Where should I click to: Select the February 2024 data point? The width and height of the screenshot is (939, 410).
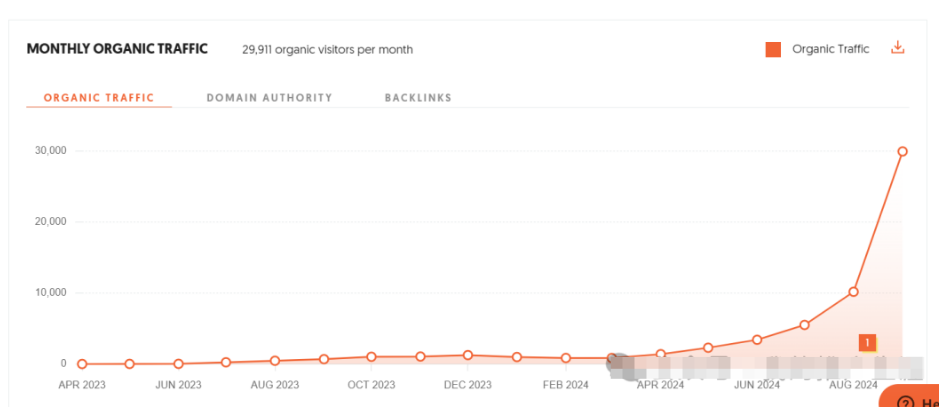click(x=565, y=358)
